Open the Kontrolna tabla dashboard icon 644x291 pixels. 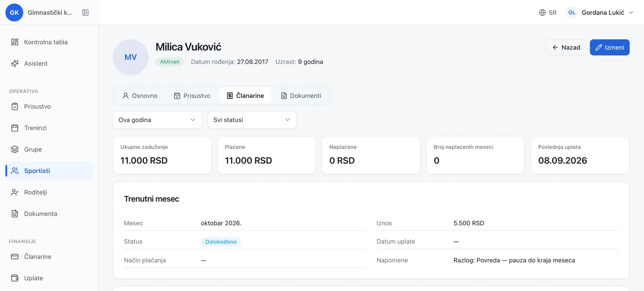click(x=15, y=42)
